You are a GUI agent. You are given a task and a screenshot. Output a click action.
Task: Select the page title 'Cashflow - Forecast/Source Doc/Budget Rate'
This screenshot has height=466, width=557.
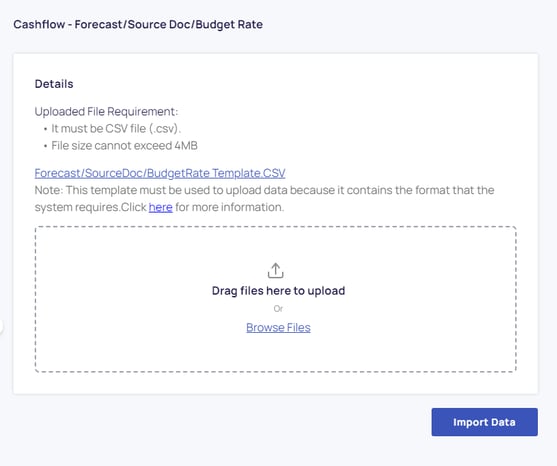138,25
